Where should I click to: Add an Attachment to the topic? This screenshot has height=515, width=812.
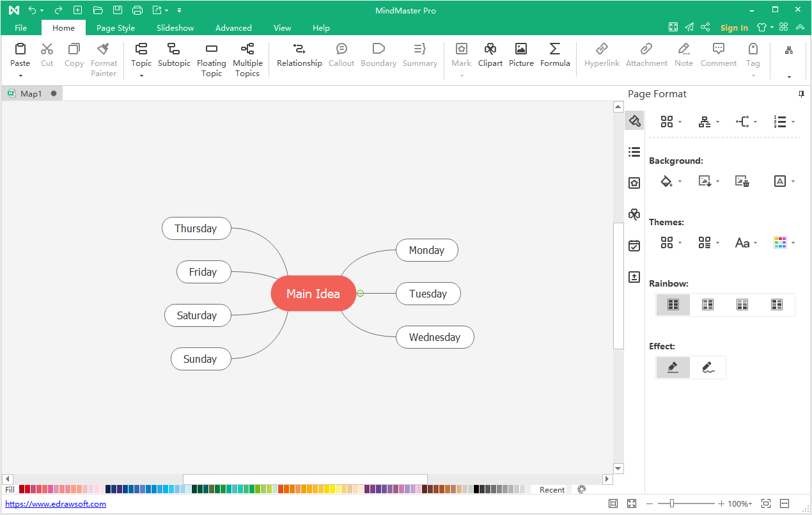[x=646, y=54]
